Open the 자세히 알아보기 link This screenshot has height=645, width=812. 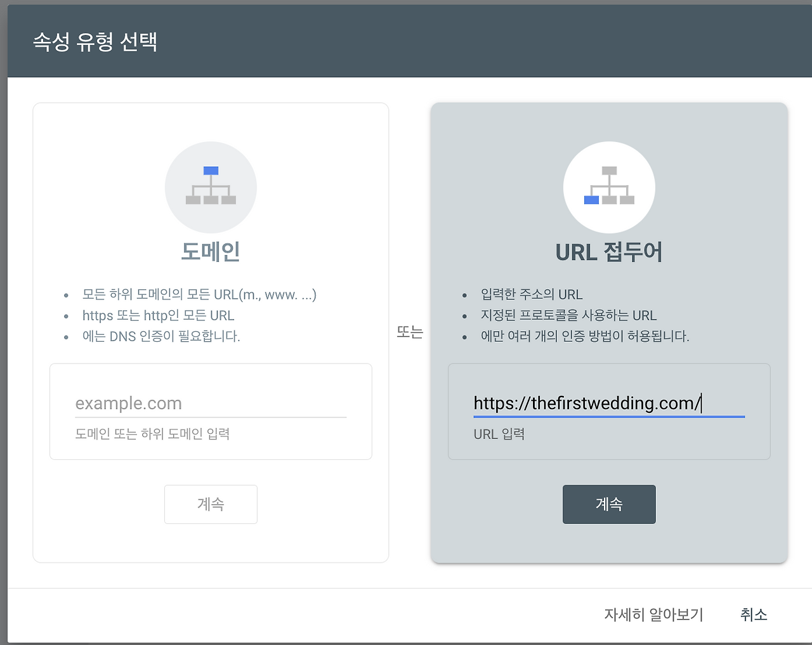(x=653, y=615)
